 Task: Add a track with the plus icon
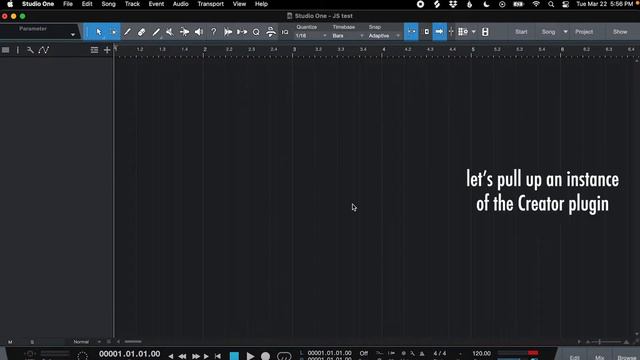tap(107, 50)
